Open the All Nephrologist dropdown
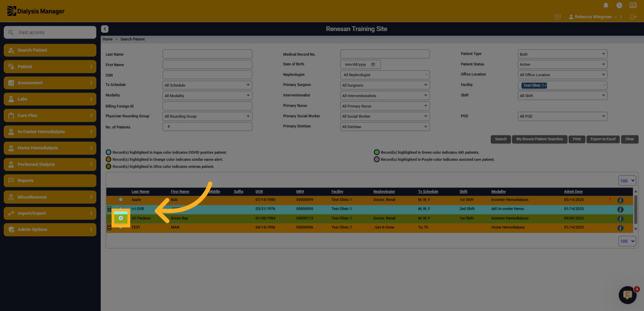Image resolution: width=644 pixels, height=311 pixels. point(385,75)
